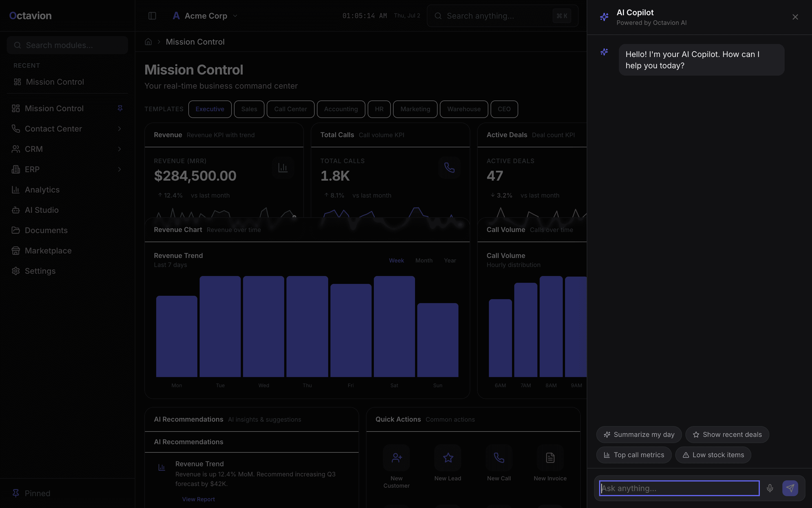Click the New Lead star icon

coord(448,457)
